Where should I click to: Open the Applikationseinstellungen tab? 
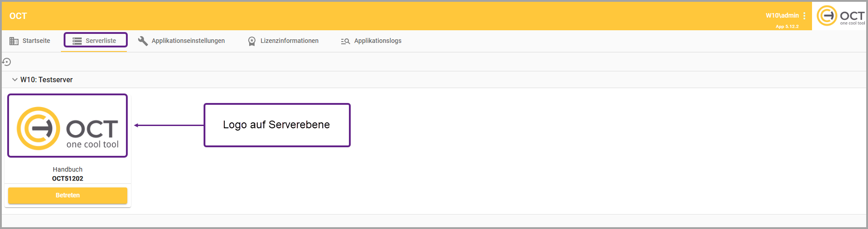point(188,41)
